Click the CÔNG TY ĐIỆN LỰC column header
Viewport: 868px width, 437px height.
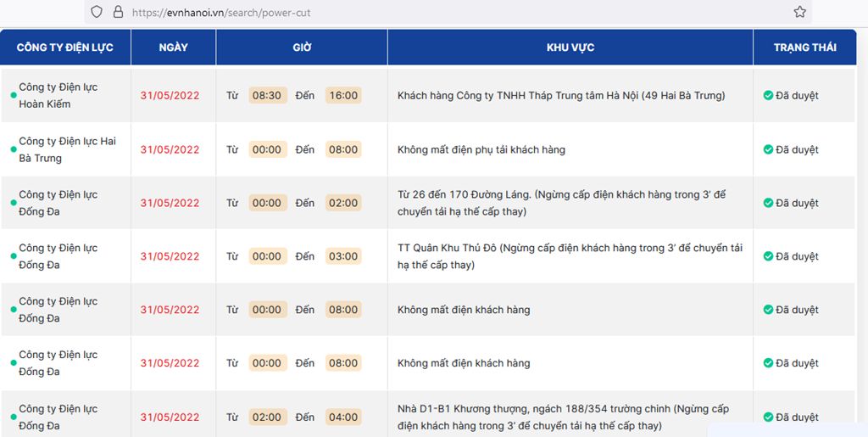click(65, 47)
